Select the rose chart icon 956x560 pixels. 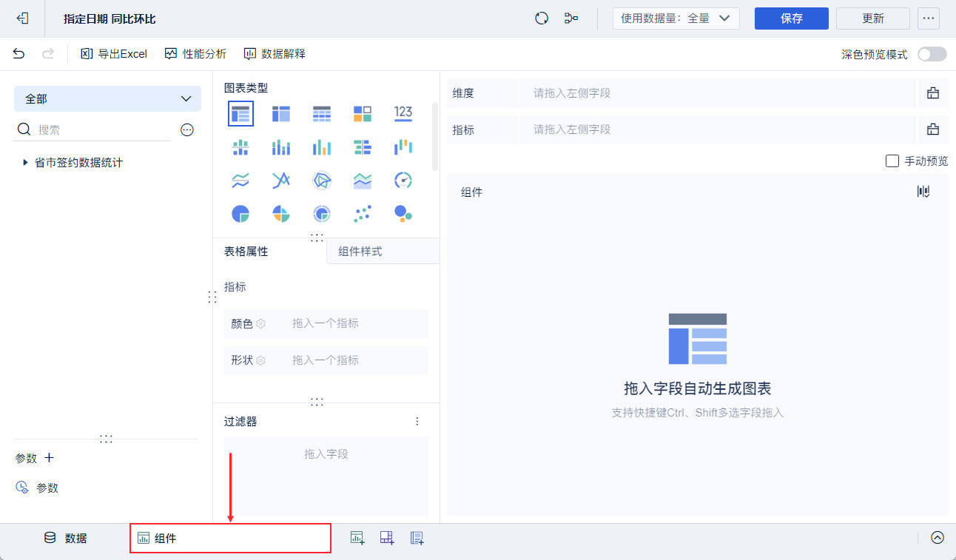[x=281, y=214]
